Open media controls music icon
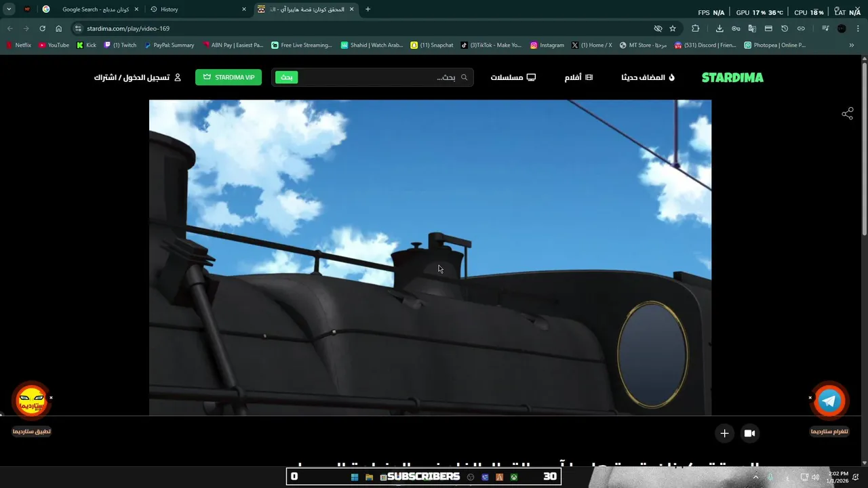Image resolution: width=868 pixels, height=488 pixels. [825, 28]
